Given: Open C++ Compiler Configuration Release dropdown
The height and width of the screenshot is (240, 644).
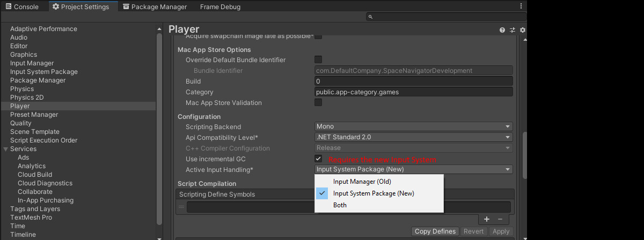Looking at the screenshot, I should tap(414, 148).
